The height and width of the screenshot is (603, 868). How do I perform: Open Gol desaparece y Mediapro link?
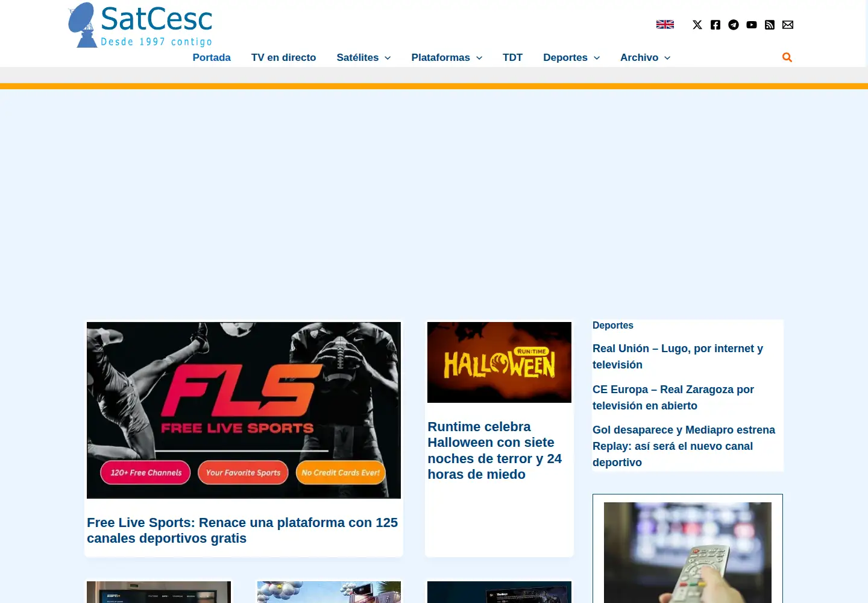pyautogui.click(x=684, y=446)
